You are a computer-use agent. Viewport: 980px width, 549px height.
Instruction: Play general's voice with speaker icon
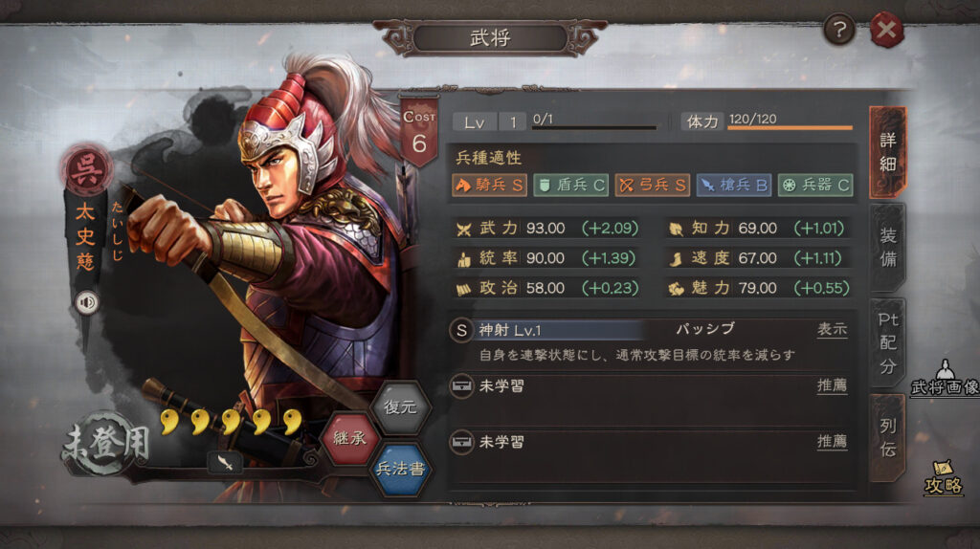coord(87,303)
